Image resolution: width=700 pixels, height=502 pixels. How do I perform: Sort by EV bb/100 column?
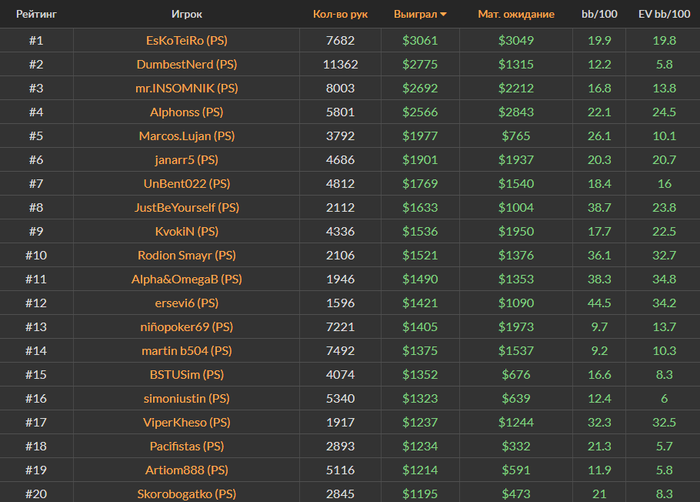(663, 14)
